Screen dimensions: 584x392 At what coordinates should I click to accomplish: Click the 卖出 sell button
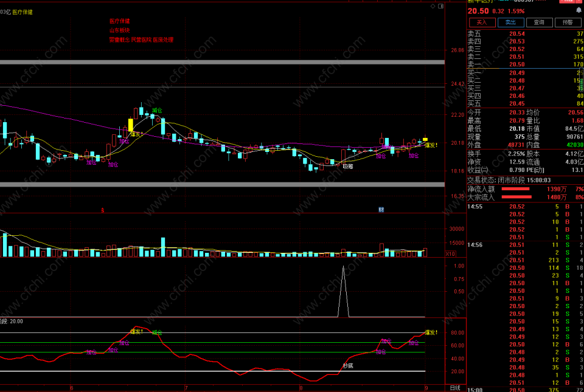pos(510,22)
